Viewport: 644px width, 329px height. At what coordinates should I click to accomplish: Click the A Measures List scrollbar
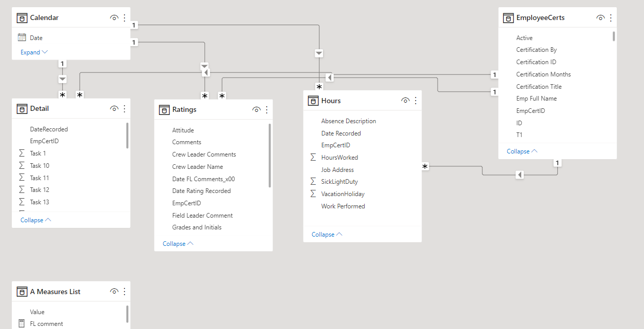pyautogui.click(x=127, y=314)
